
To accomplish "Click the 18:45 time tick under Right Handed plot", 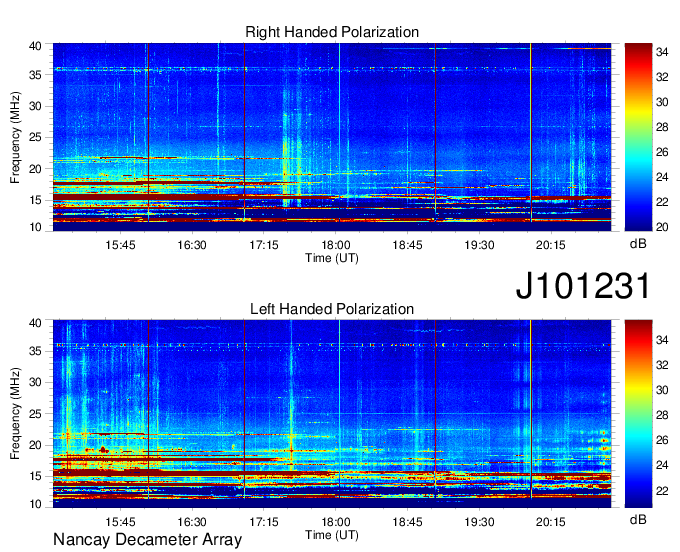I will coord(407,245).
